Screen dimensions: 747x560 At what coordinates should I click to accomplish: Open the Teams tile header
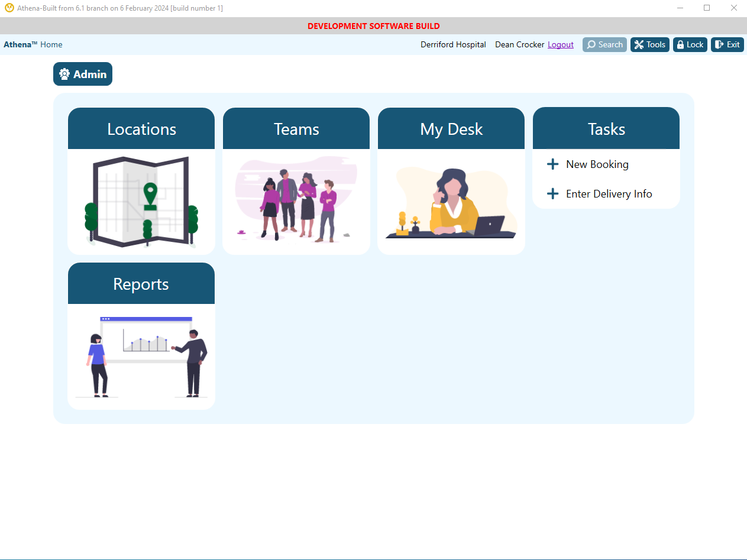point(296,128)
